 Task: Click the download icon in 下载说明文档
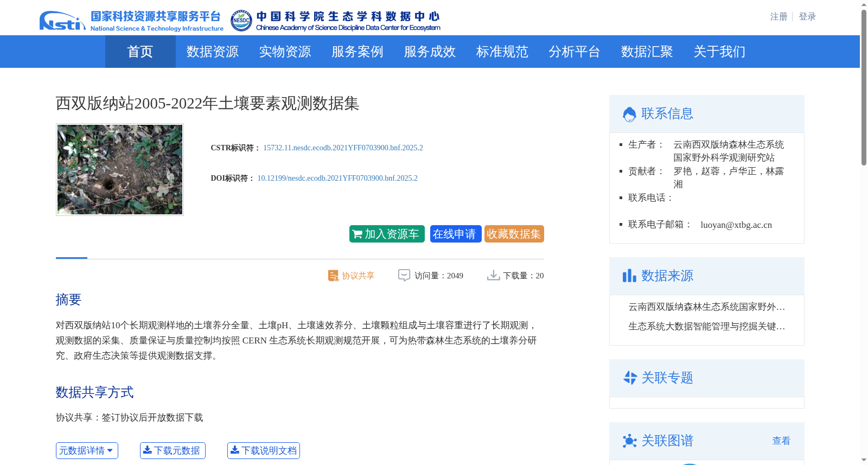pos(234,450)
